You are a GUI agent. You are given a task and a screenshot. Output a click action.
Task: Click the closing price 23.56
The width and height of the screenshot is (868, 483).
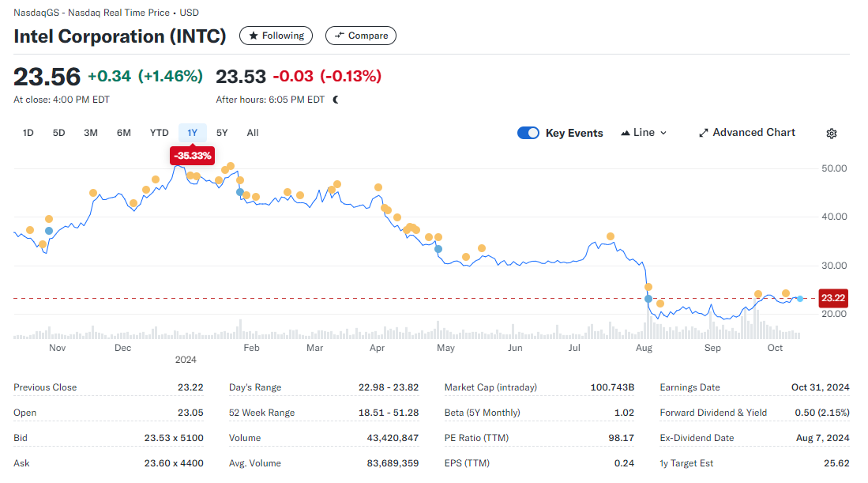click(47, 77)
